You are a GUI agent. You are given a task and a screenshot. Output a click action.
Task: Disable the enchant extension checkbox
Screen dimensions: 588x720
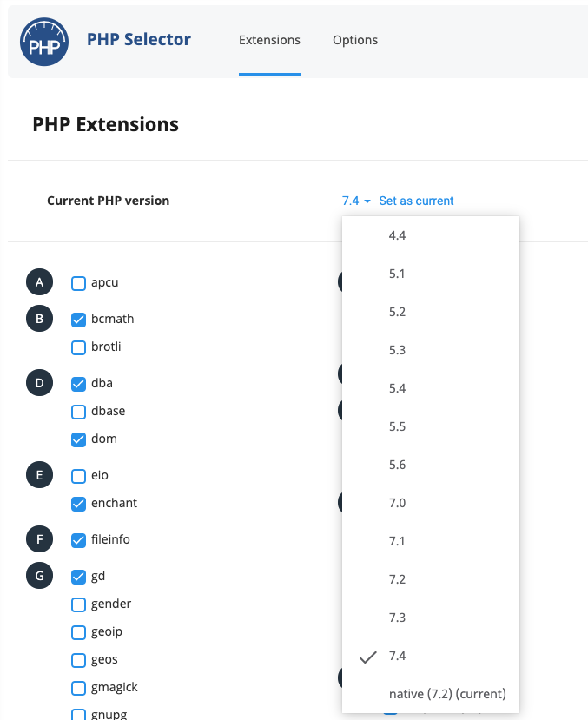click(78, 504)
